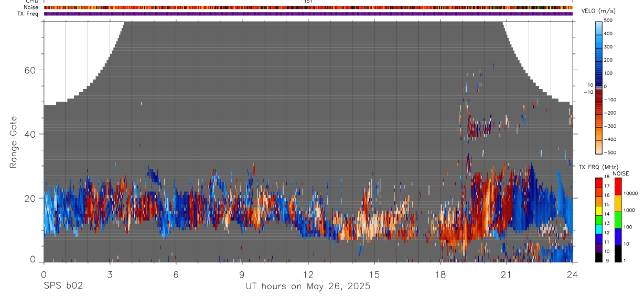Image resolution: width=644 pixels, height=297 pixels.
Task: Click the 24 hour tick on time axis
Action: (x=573, y=274)
